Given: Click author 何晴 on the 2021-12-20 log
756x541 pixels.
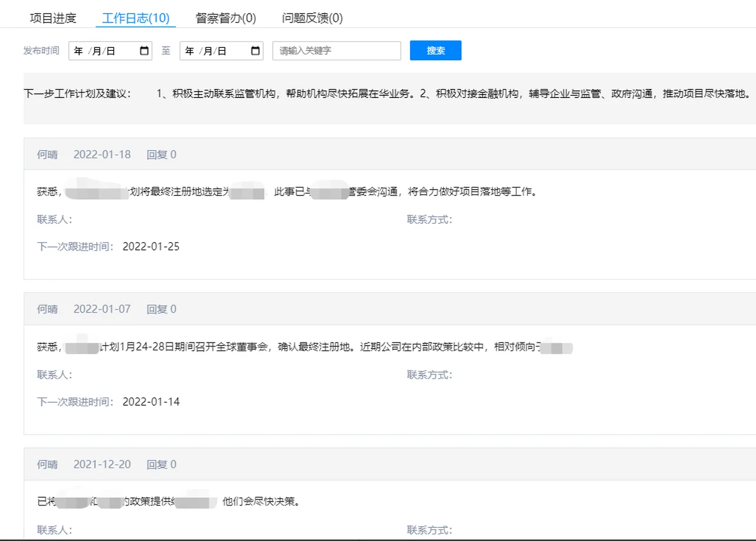Looking at the screenshot, I should click(x=47, y=464).
